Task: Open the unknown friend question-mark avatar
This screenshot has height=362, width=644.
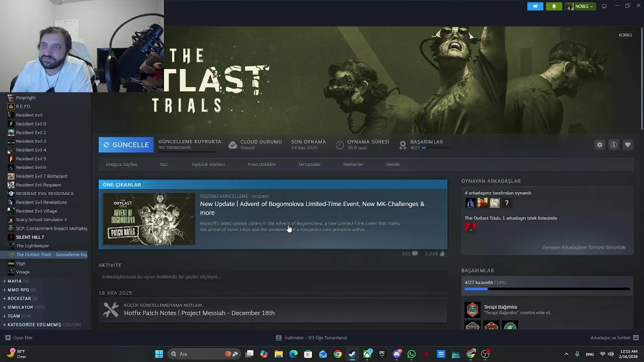Action: pos(507,203)
